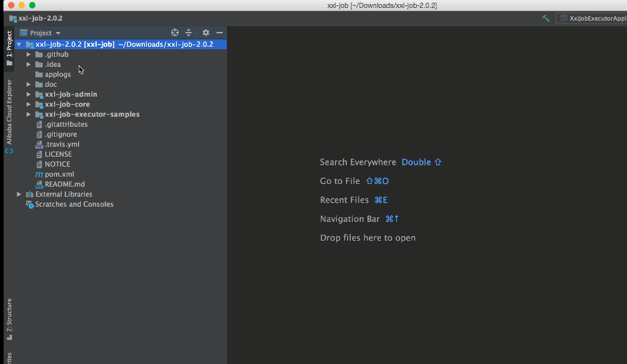Select the NOTICE file name
Screen dimensions: 627x364
click(57, 164)
